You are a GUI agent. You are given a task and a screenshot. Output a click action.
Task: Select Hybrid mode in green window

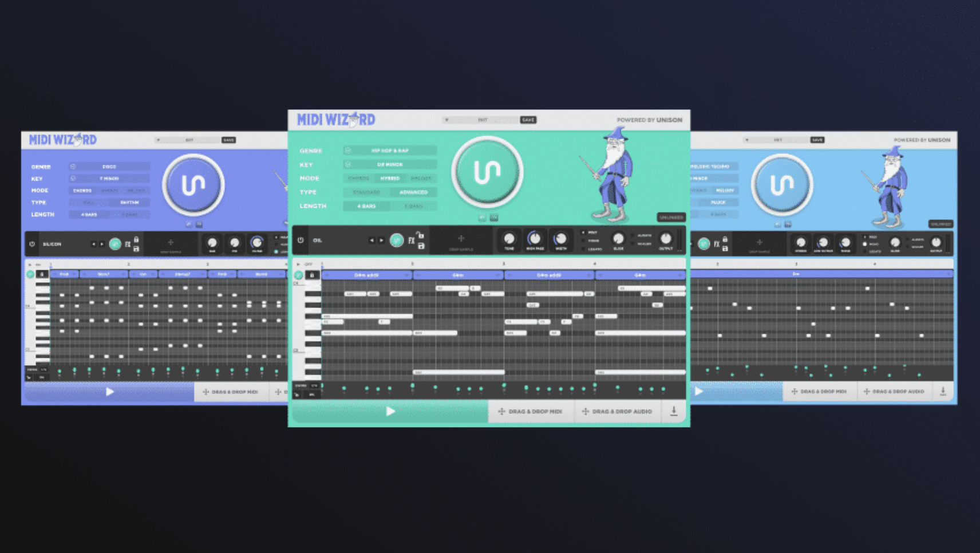[390, 178]
